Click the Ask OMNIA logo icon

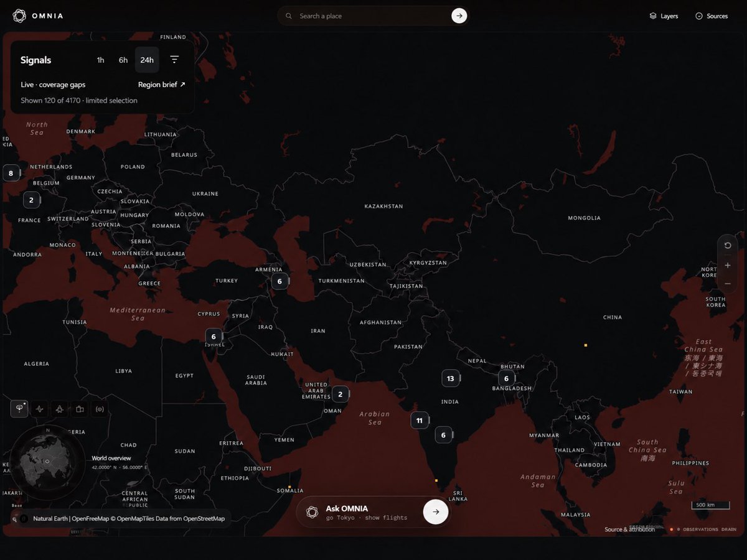(312, 512)
